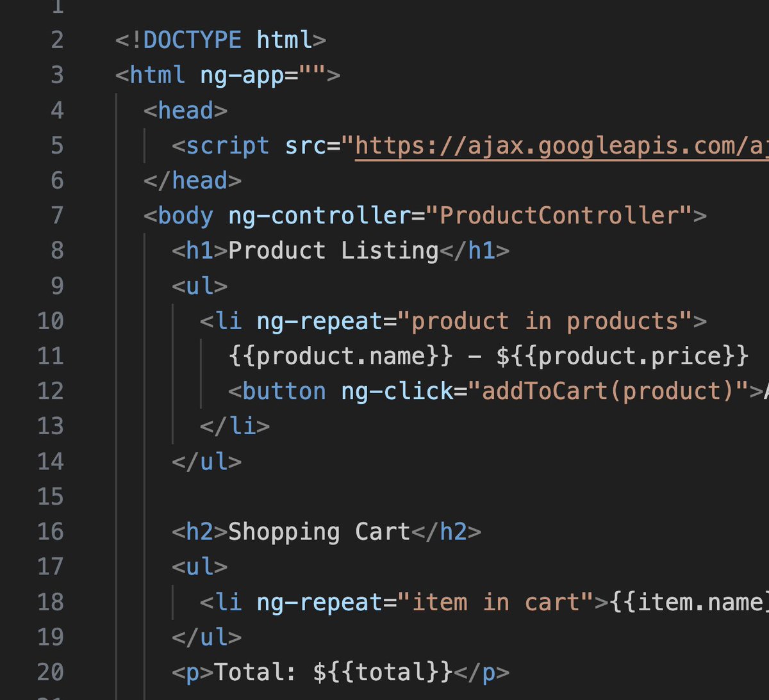Select the Shopping Cart h2 text

[x=318, y=532]
